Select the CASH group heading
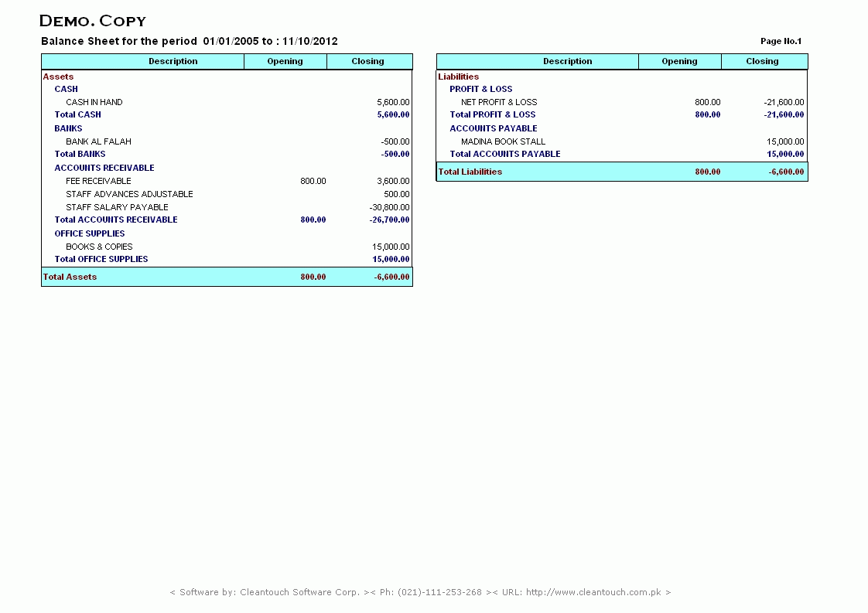This screenshot has width=868, height=613. pos(66,89)
